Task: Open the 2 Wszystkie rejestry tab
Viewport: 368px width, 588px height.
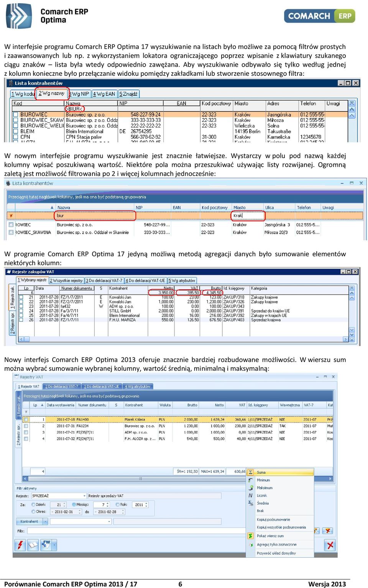Action: coord(66,280)
